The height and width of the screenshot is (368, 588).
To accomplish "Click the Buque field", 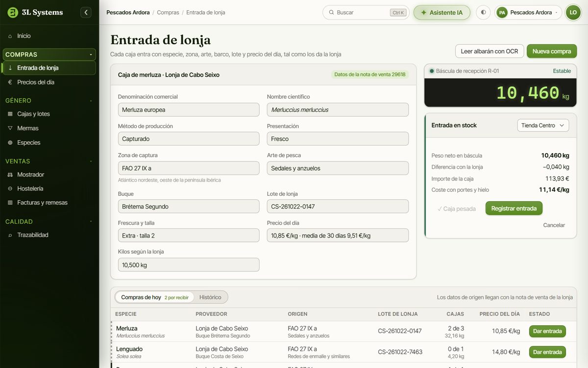I will pos(189,207).
